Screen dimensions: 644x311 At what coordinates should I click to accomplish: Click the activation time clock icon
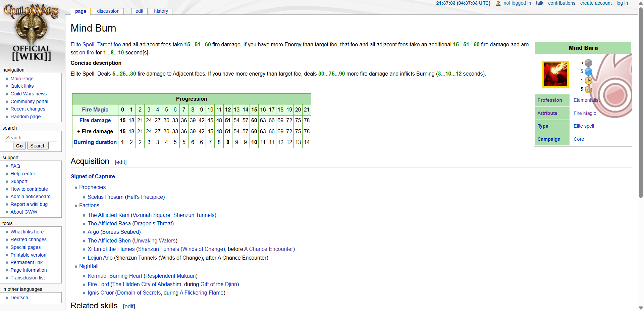tap(588, 81)
